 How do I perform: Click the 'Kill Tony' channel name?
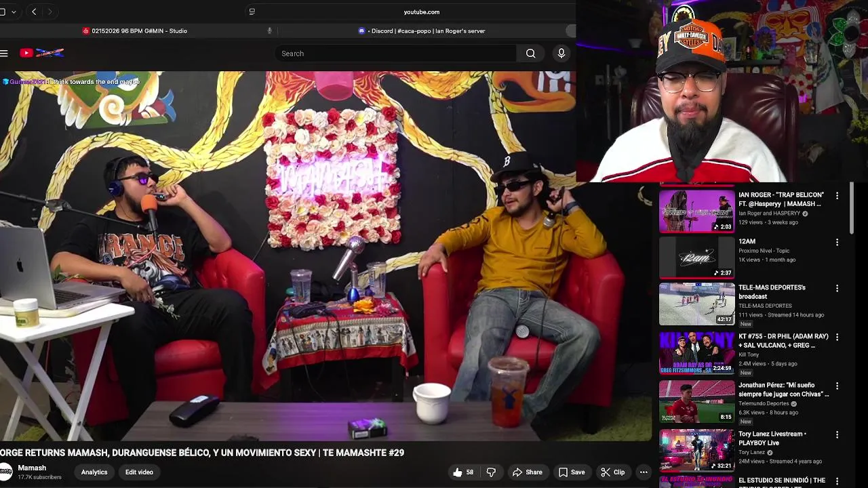point(749,354)
